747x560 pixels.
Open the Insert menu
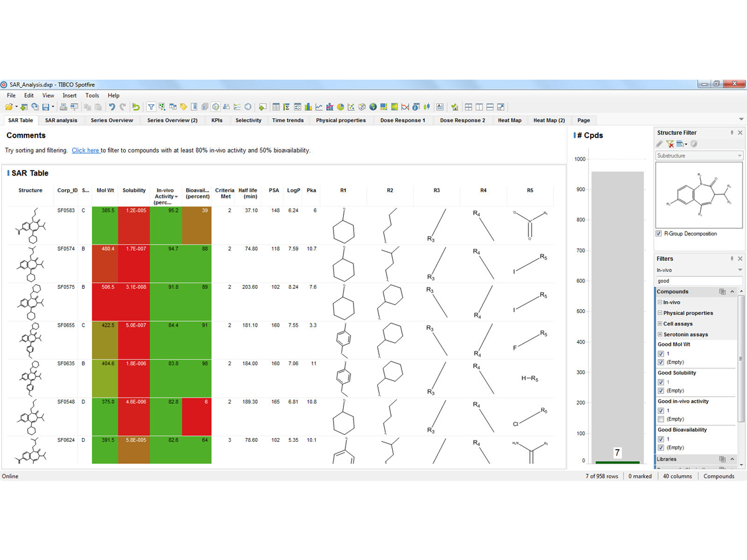pos(69,95)
